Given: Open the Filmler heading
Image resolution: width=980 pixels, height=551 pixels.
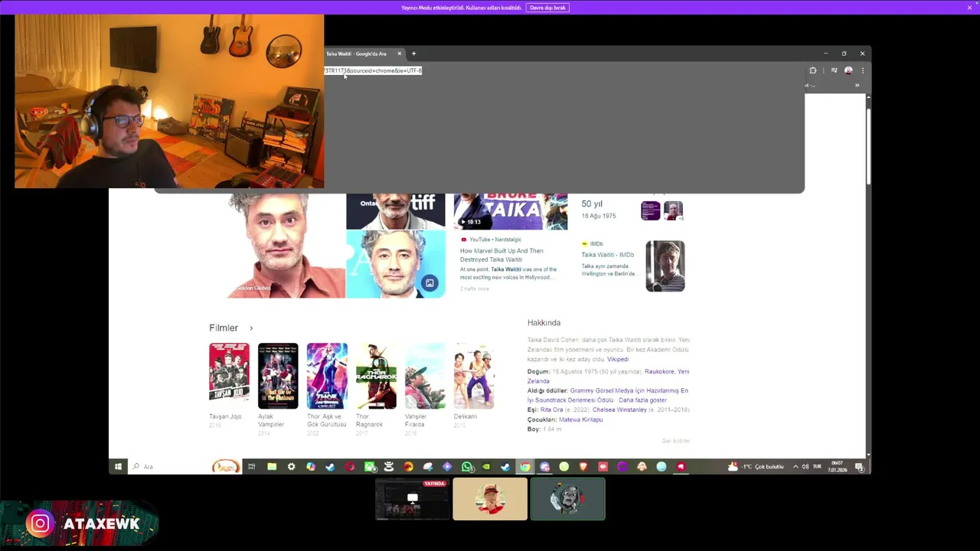Looking at the screenshot, I should tap(224, 328).
